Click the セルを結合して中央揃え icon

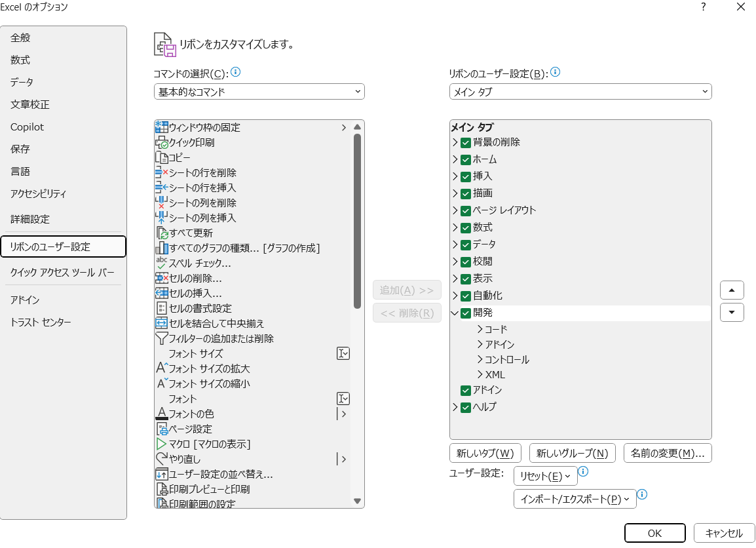tap(161, 323)
